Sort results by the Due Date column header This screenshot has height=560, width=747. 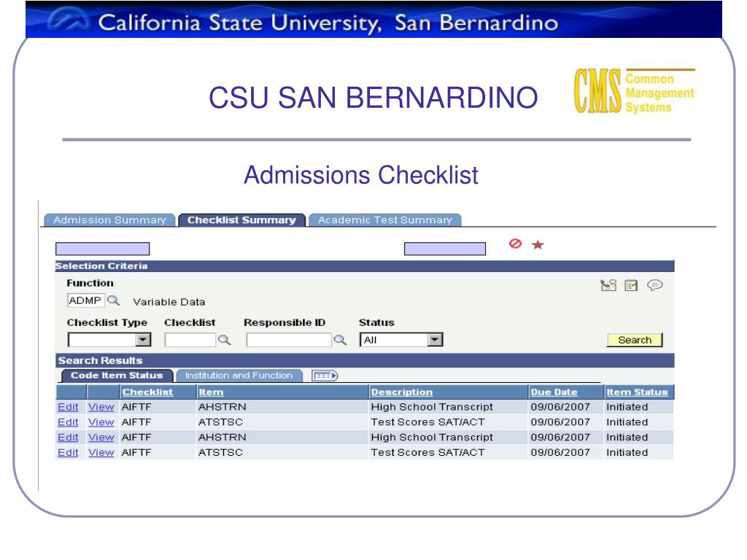554,392
